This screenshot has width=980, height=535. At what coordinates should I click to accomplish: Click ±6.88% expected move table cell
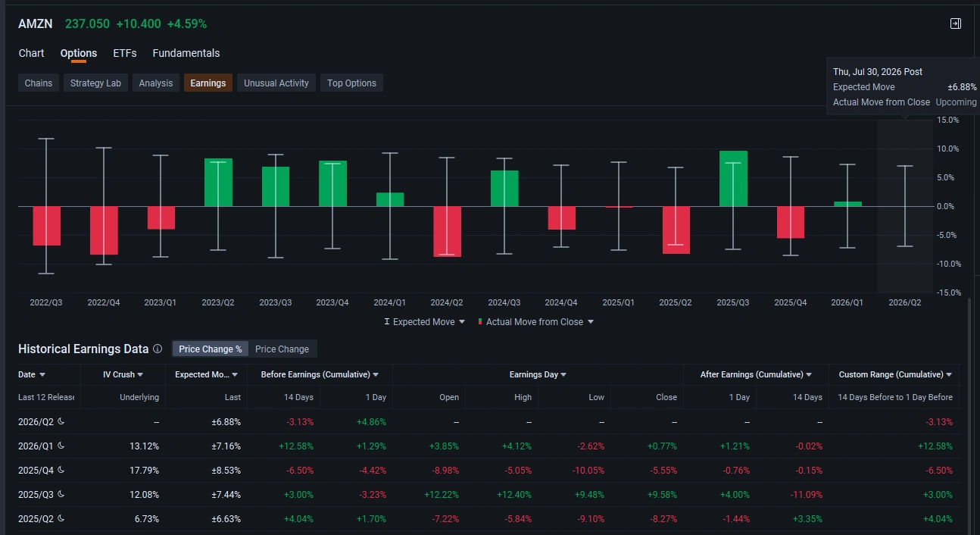(226, 421)
